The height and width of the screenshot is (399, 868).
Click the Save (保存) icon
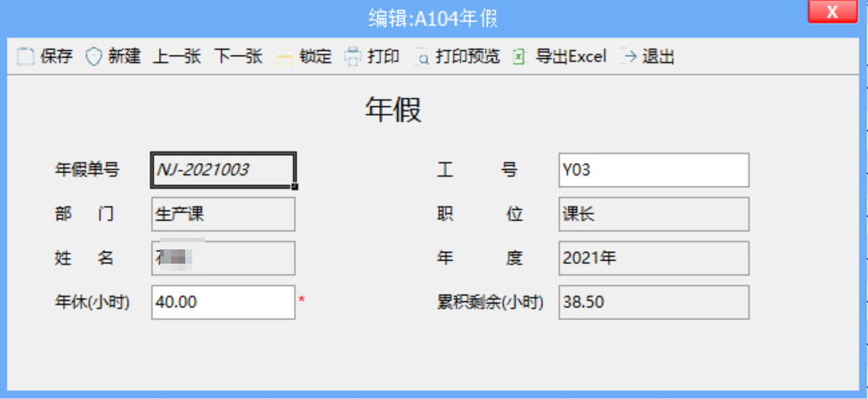[25, 57]
